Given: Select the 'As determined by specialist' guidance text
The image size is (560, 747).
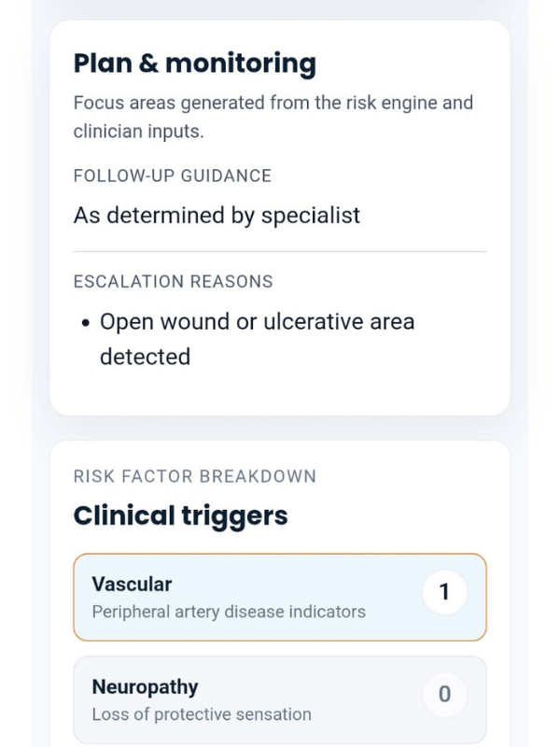Looking at the screenshot, I should coord(217,216).
